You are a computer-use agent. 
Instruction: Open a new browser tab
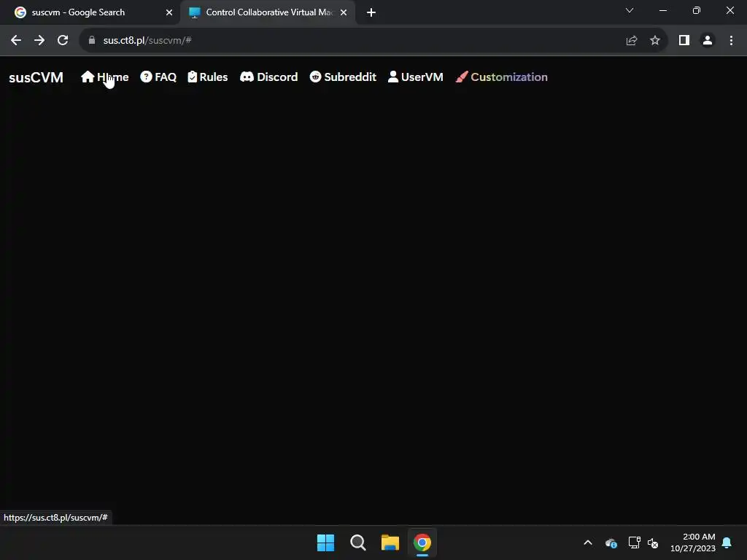[x=371, y=13]
